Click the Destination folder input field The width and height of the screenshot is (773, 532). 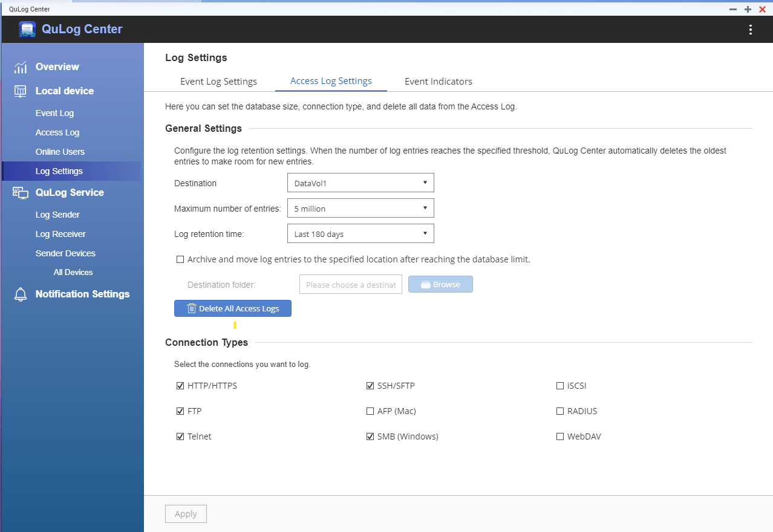pos(351,285)
